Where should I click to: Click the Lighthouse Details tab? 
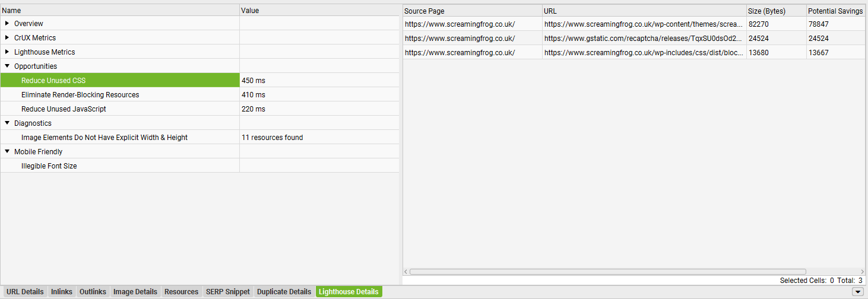(349, 292)
